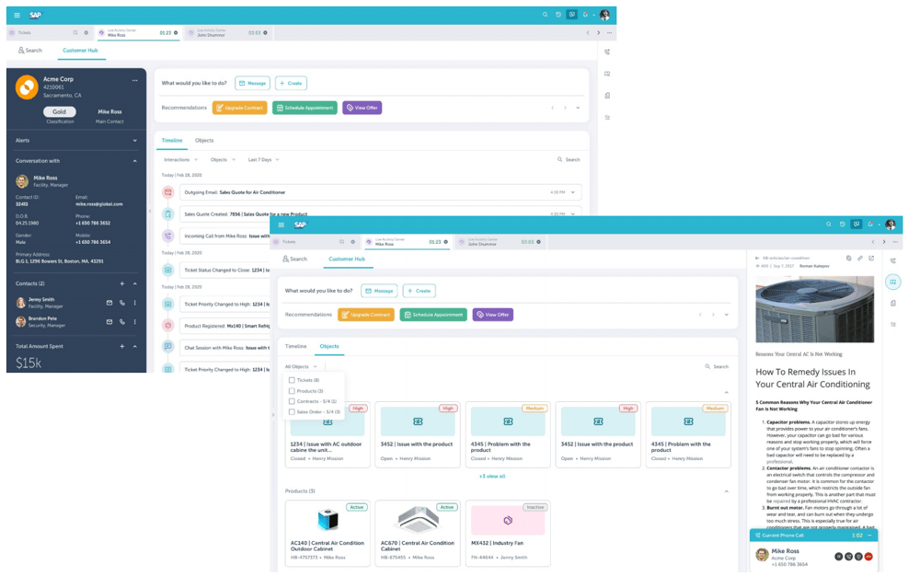Select Objects tab in front window
920x588 pixels.
tap(329, 346)
